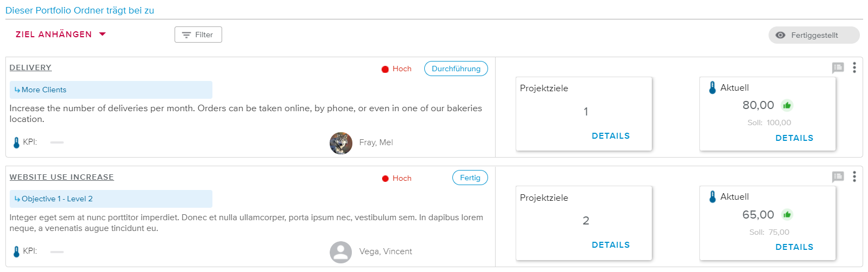Click the Fertig status pill
The image size is (868, 272).
point(470,178)
